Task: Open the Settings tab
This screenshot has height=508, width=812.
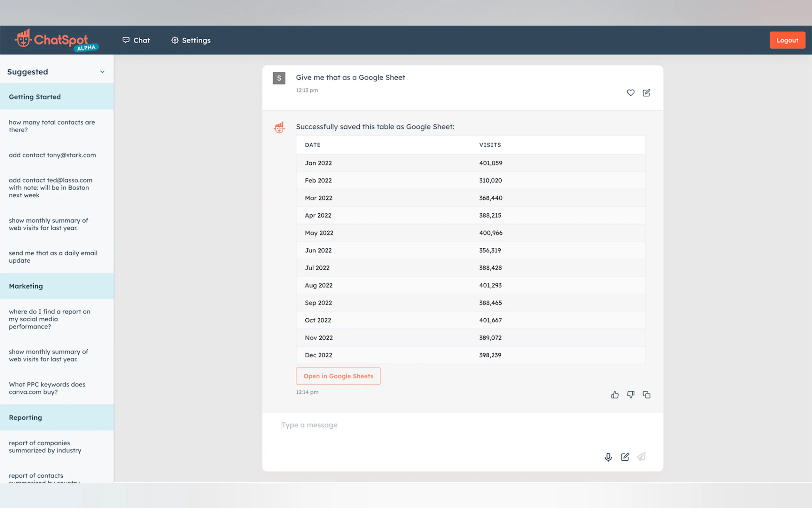Action: tap(191, 40)
